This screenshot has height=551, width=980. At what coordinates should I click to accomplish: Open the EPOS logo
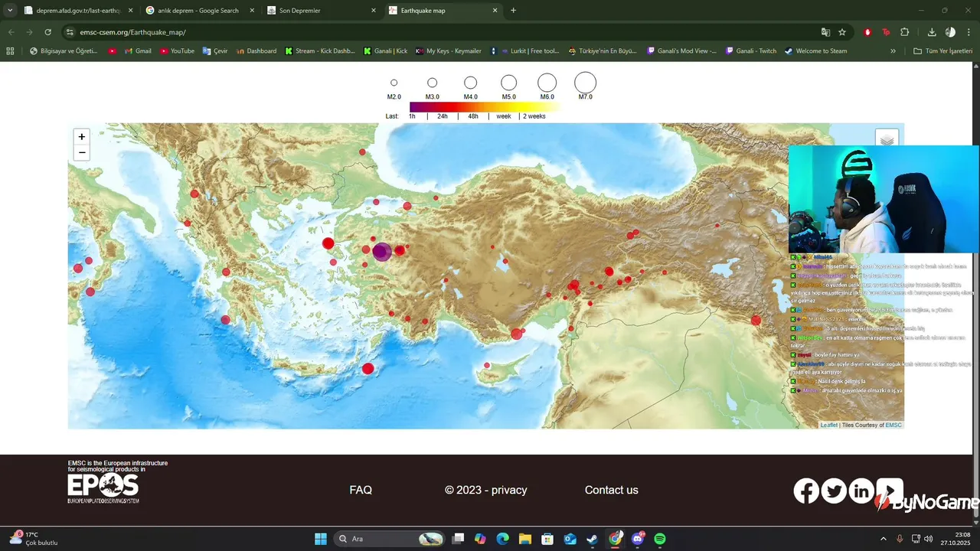103,488
